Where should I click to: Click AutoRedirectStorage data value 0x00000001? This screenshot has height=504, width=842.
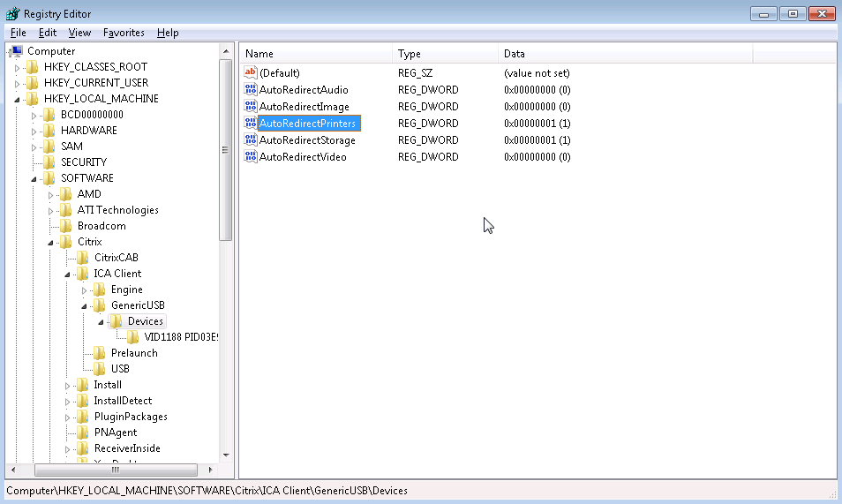(x=537, y=140)
